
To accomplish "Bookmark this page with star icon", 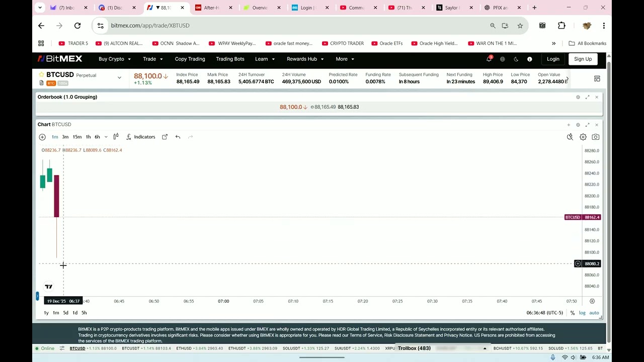I will (520, 26).
